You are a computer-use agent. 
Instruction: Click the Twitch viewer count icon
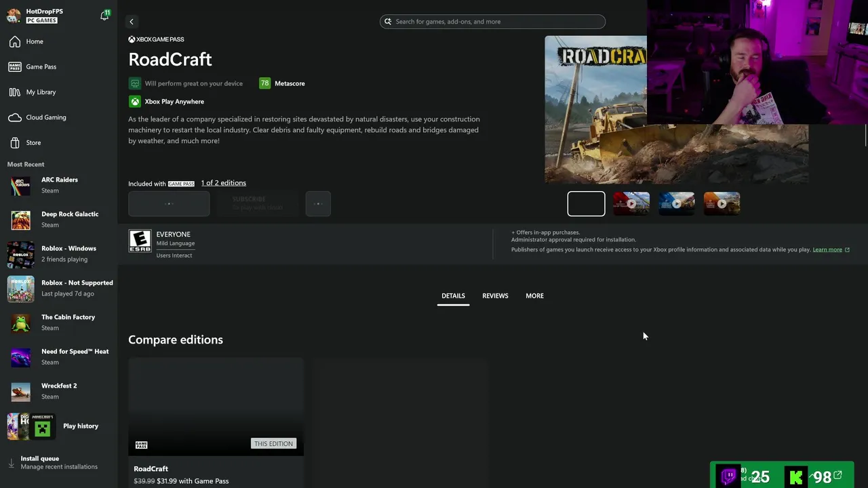click(729, 476)
